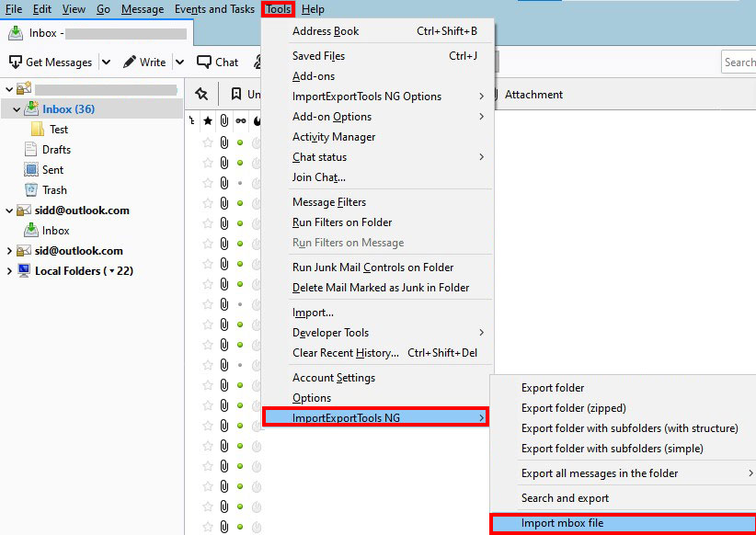Open the Message menu
Image resolution: width=756 pixels, height=535 pixels.
(143, 9)
